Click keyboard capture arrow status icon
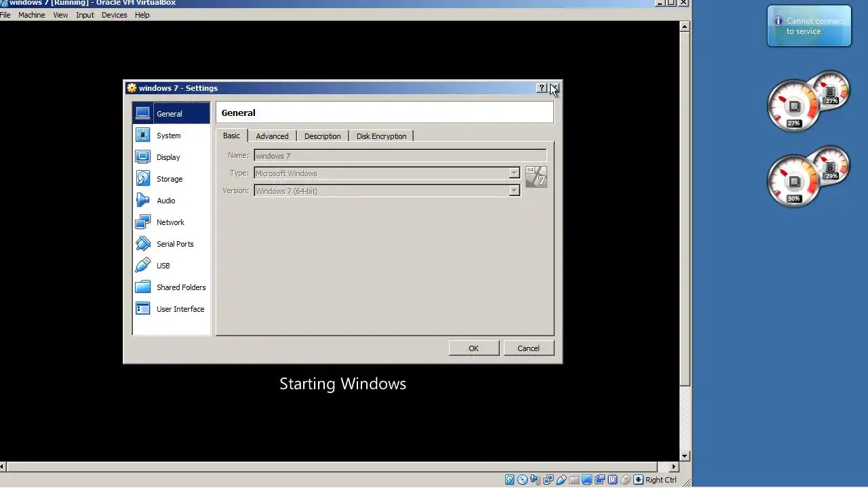The width and height of the screenshot is (868, 488). point(638,480)
